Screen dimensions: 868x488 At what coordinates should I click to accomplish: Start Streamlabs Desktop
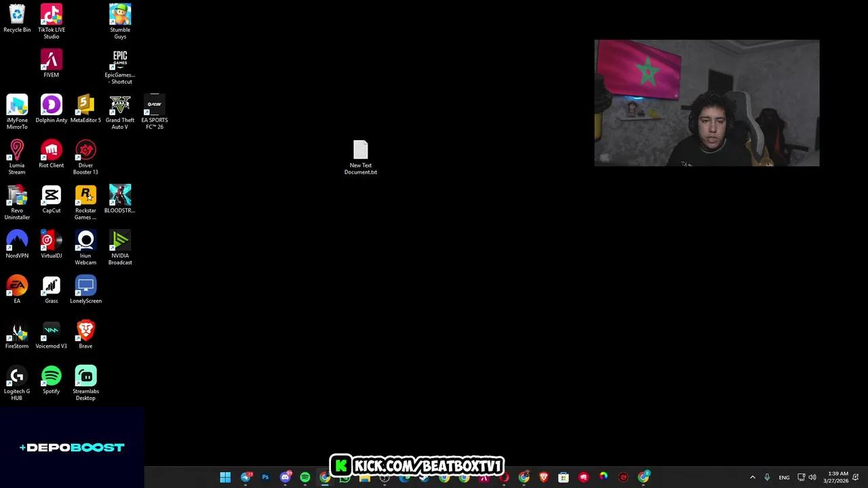[x=85, y=376]
